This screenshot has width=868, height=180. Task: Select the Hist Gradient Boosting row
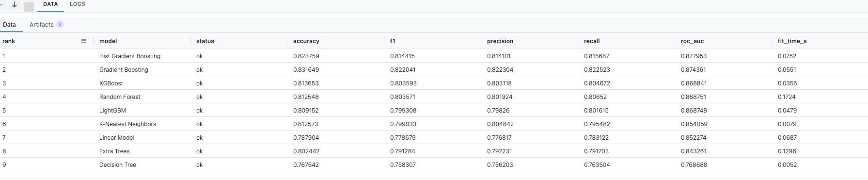point(434,56)
